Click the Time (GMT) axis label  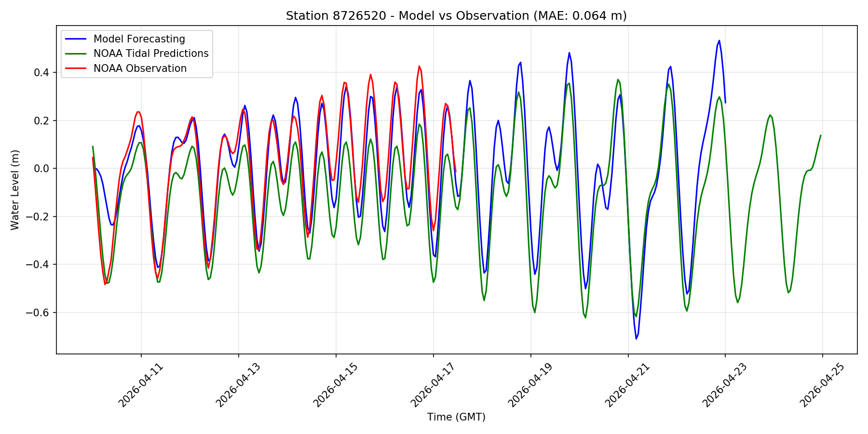(456, 417)
